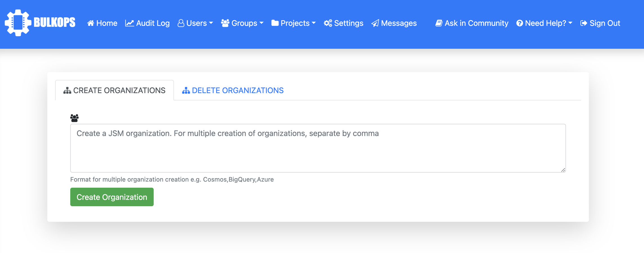Click the textarea resize handle
The width and height of the screenshot is (644, 253).
(x=563, y=170)
